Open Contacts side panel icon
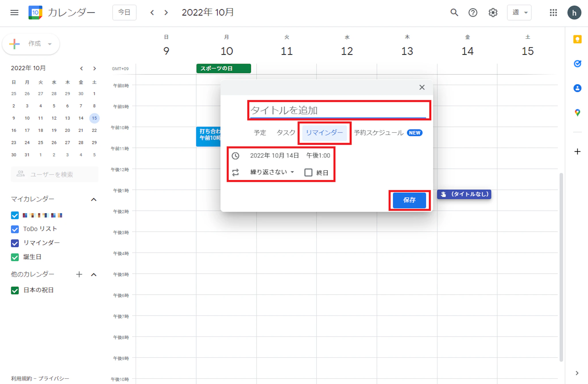Screen dimensions: 588x384 [x=577, y=88]
